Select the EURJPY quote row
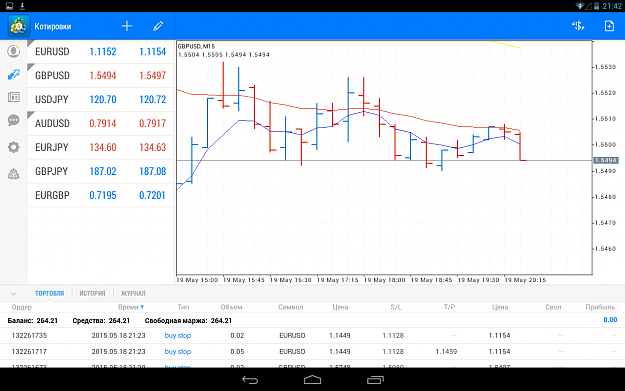This screenshot has width=625, height=391. coord(101,147)
